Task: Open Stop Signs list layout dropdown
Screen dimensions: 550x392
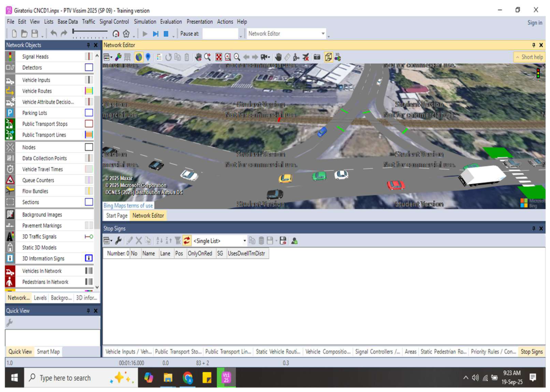Action: pos(108,241)
